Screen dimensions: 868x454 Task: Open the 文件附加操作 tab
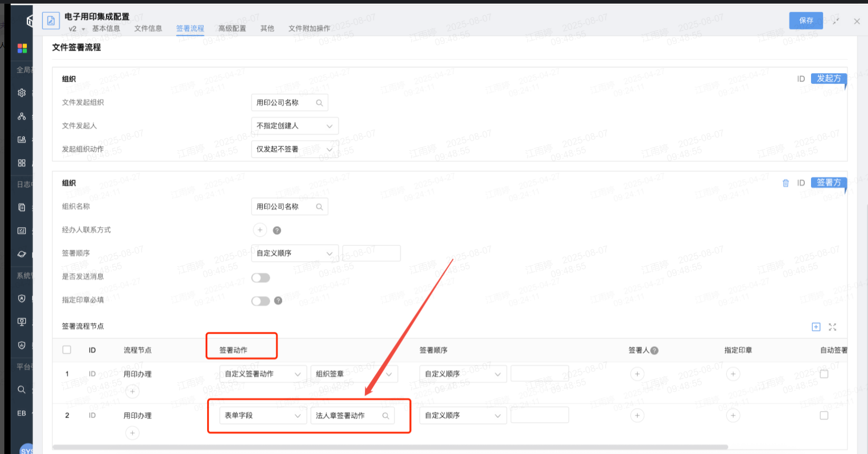309,28
